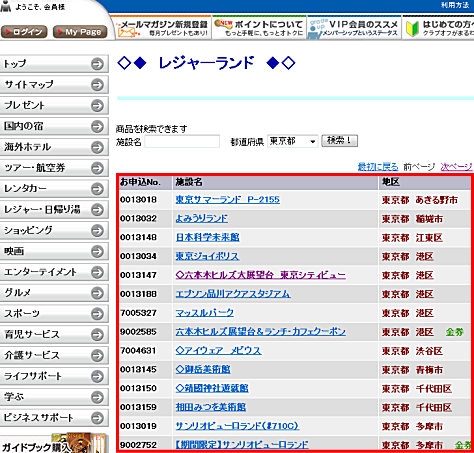The image size is (474, 453).
Task: Open the エプソン品川アクアスタジアム link
Action: pos(233,294)
